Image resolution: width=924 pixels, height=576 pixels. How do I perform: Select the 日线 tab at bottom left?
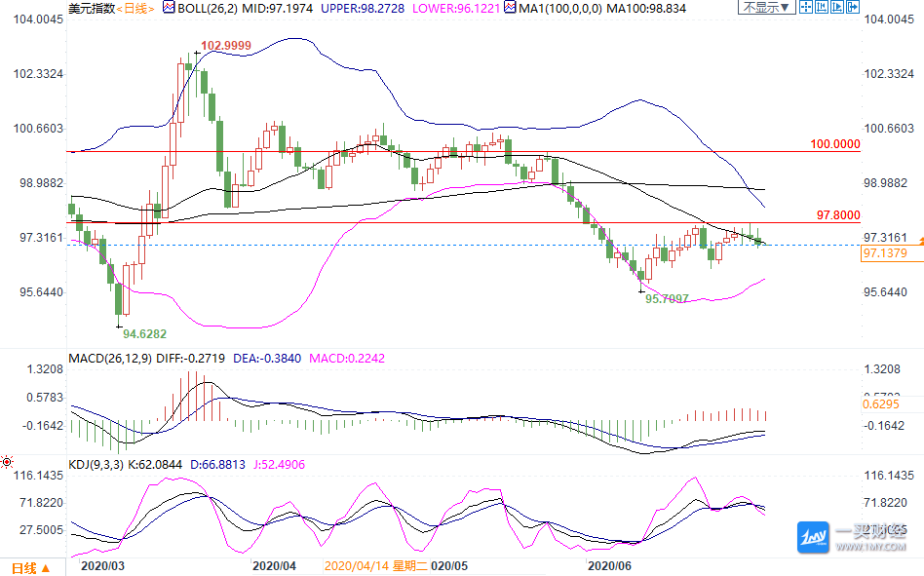click(x=30, y=568)
